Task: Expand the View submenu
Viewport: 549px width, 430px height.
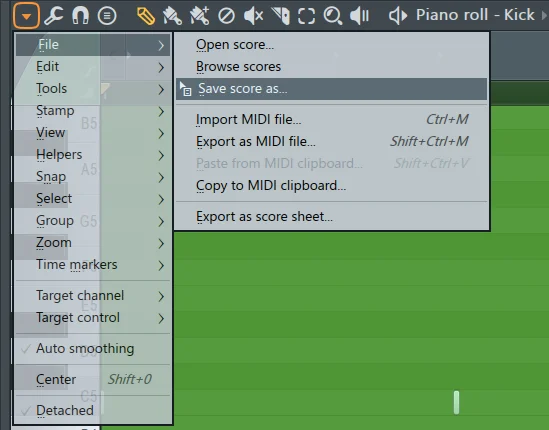Action: pos(93,133)
